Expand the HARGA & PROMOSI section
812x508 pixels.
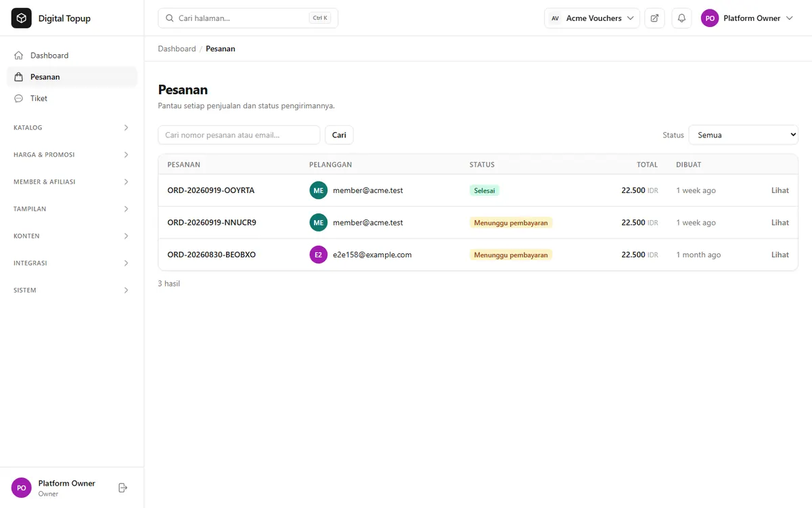click(72, 154)
